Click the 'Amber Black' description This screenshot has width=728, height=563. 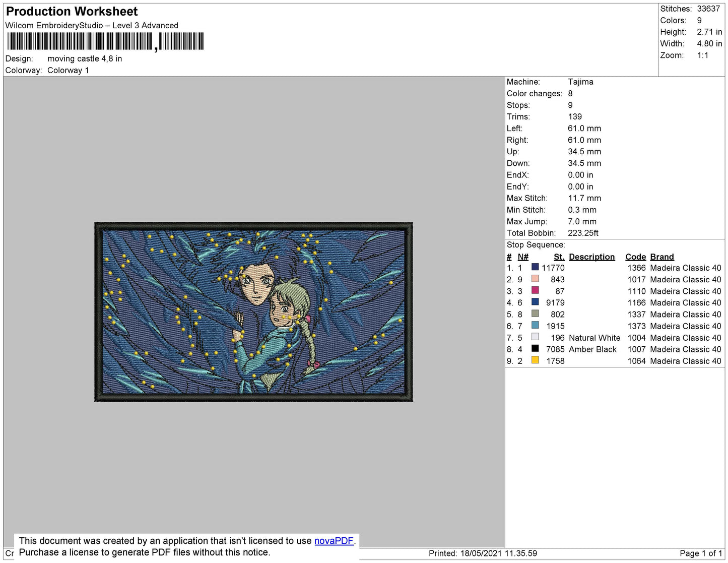click(x=592, y=349)
